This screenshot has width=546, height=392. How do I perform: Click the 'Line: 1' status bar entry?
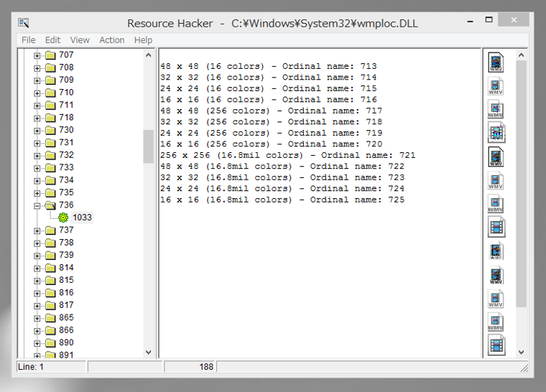point(31,367)
